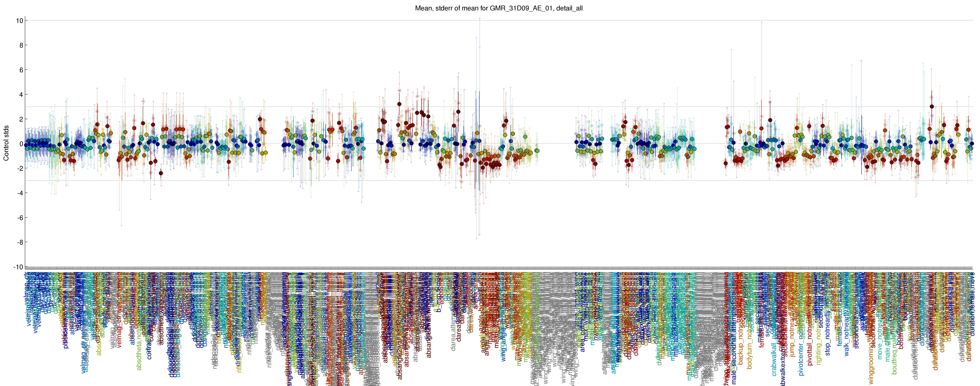Click the y-axis tick label -6
Viewport: 980px width, 386px height.
coord(20,218)
